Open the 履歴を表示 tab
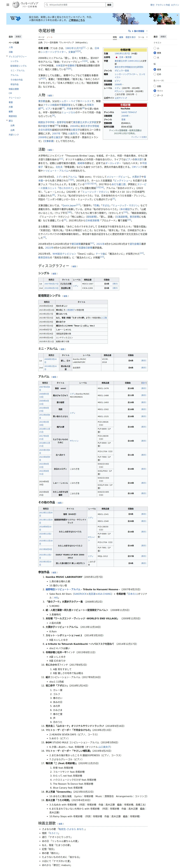Image resolution: width=186 pixels, height=868 pixels. [131, 37]
